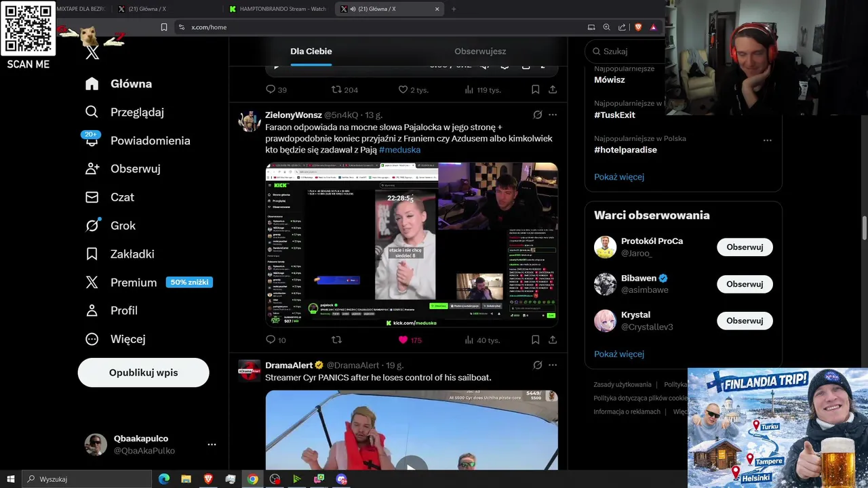Click Grok icon on ZielonyWonsz post
The image size is (868, 488).
[x=538, y=115]
